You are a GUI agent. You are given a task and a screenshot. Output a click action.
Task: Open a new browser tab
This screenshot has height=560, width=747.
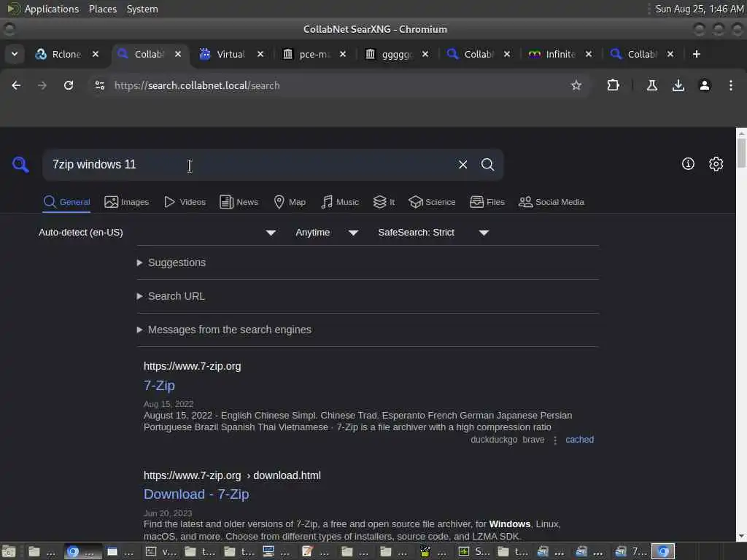697,54
